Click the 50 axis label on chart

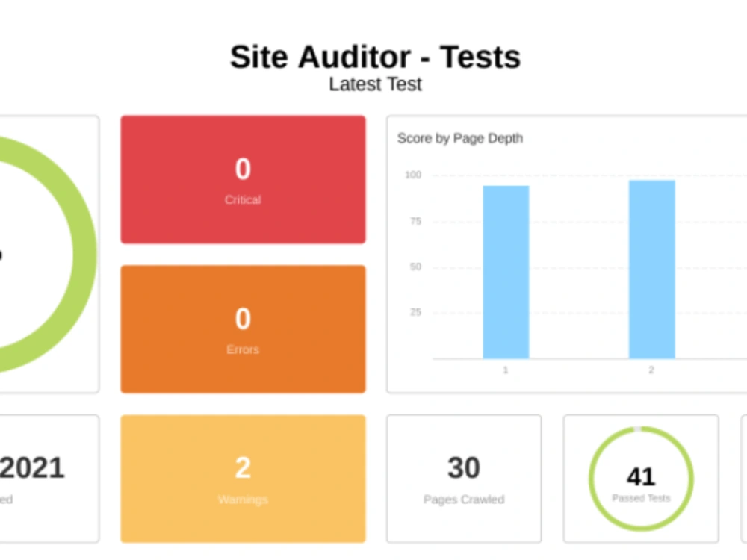click(x=415, y=267)
